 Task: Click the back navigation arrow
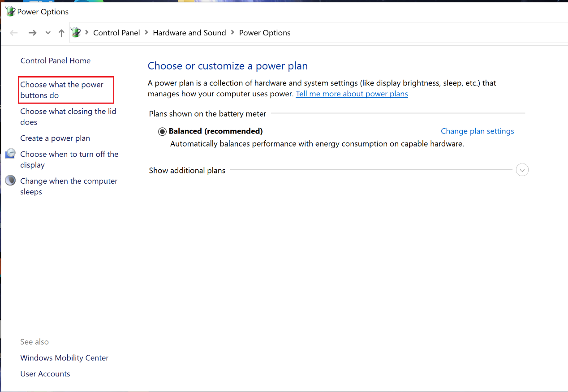coord(14,33)
